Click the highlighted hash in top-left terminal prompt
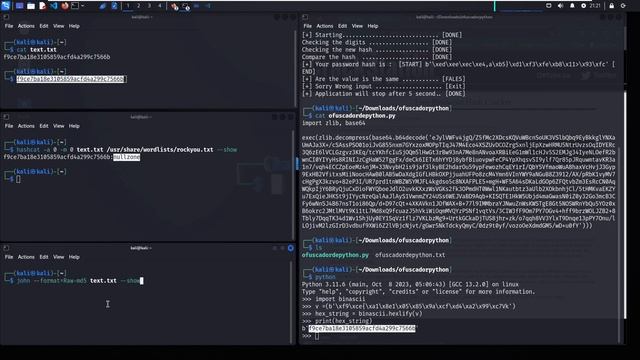 pyautogui.click(x=71, y=79)
